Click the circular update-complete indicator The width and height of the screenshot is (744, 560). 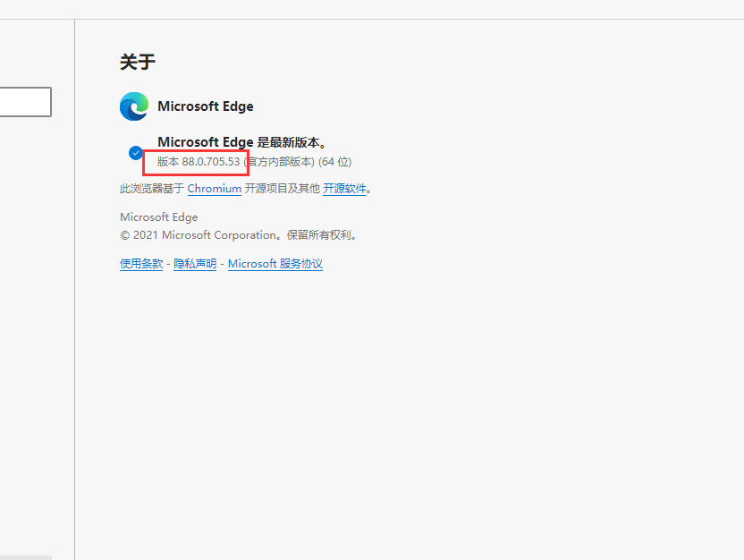coord(135,152)
